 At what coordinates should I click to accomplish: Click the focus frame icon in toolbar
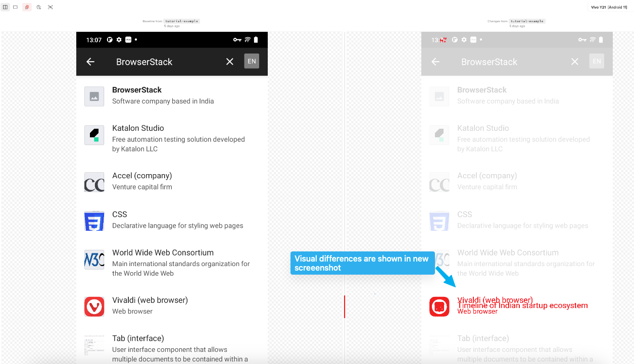pos(50,7)
